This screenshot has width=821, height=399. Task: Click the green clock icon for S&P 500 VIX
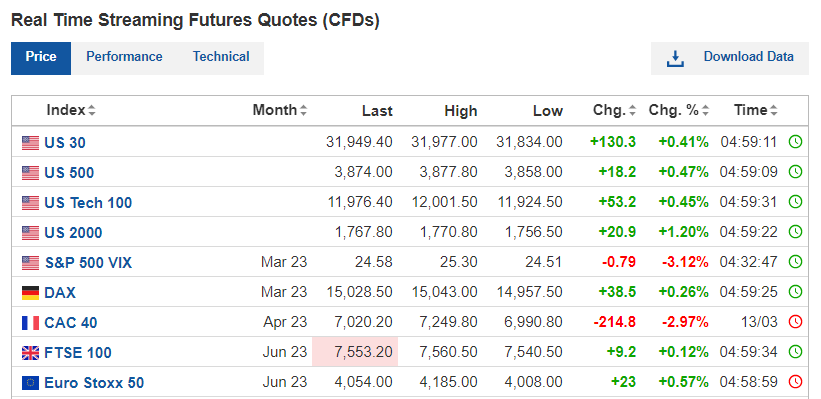point(795,262)
